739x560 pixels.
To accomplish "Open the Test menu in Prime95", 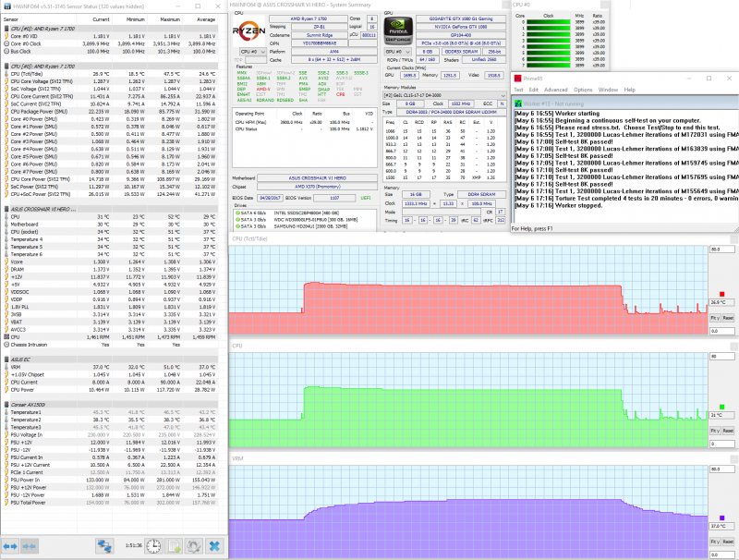I will pos(518,90).
